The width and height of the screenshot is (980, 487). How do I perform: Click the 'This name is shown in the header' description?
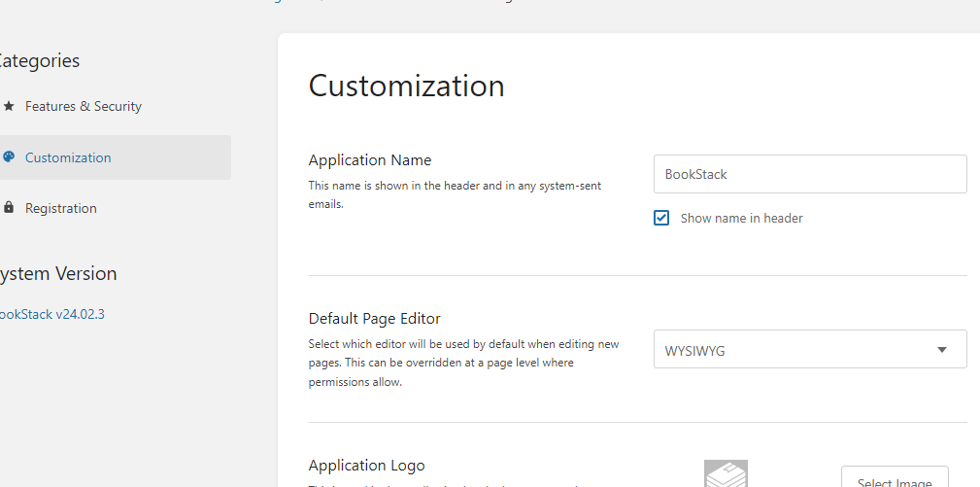click(455, 194)
